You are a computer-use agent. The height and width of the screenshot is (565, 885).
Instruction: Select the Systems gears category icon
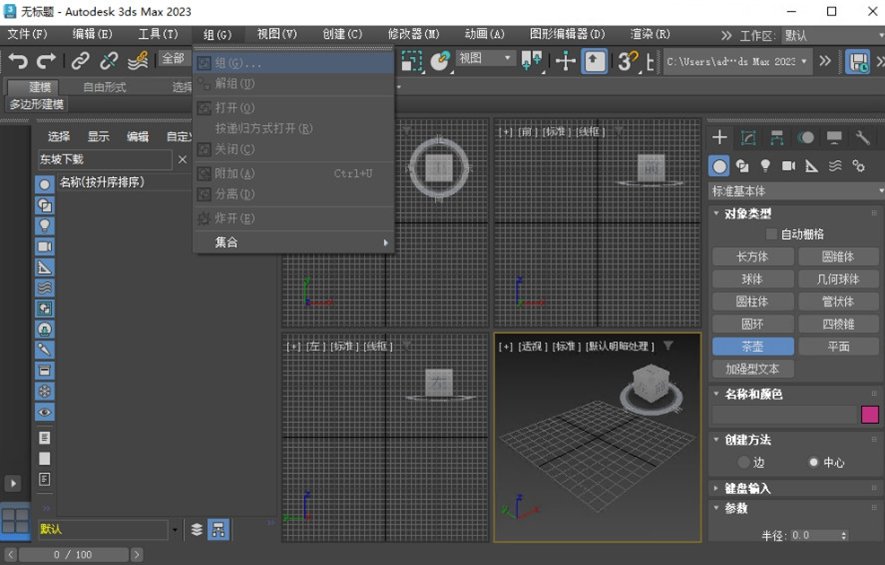858,166
